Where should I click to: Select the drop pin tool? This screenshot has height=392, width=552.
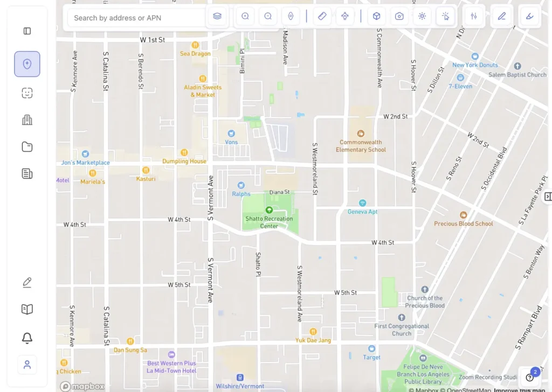tap(291, 16)
